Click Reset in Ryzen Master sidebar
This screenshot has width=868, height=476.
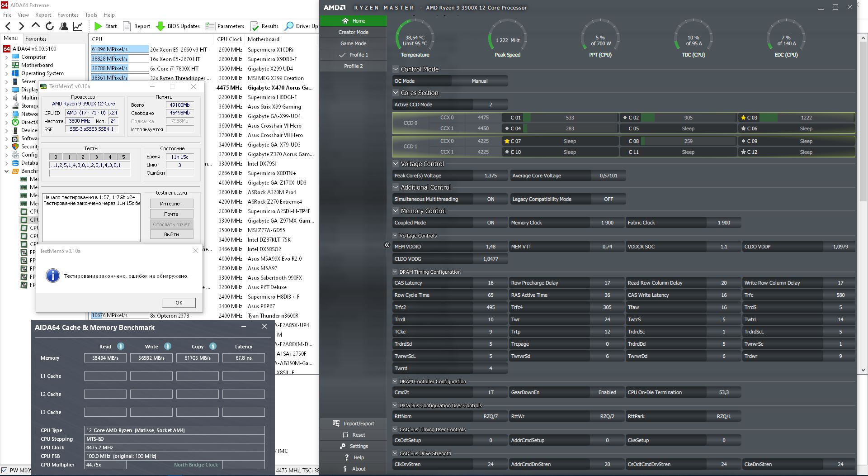click(354, 435)
